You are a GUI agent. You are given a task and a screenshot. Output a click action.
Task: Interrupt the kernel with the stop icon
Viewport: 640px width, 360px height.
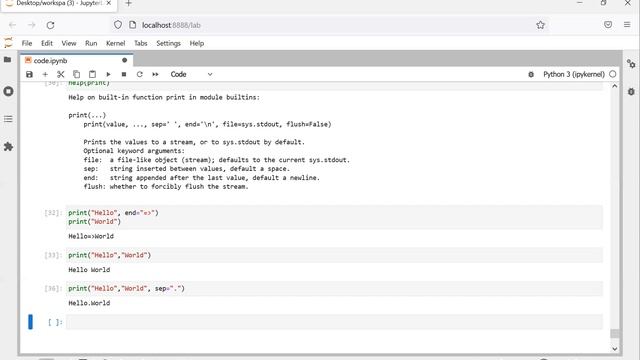(x=124, y=74)
